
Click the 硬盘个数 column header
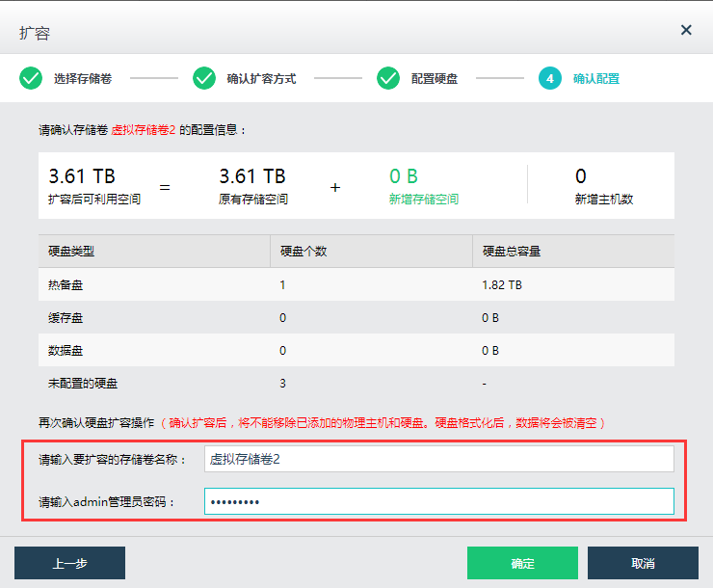pyautogui.click(x=304, y=252)
